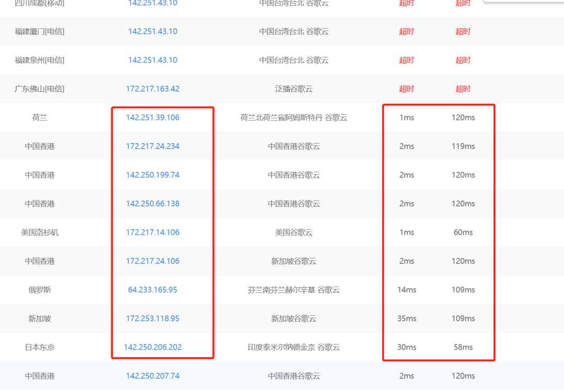
Task: Select the 美国谷歌云 location cell
Action: tap(294, 233)
